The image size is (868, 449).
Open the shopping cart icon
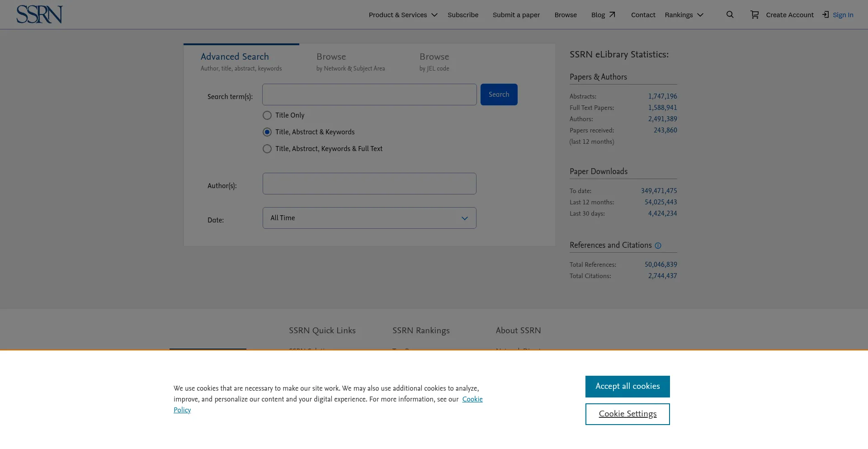pos(755,14)
